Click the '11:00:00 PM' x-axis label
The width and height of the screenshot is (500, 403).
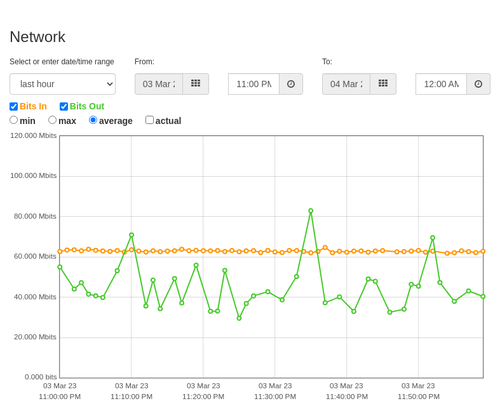click(x=60, y=397)
